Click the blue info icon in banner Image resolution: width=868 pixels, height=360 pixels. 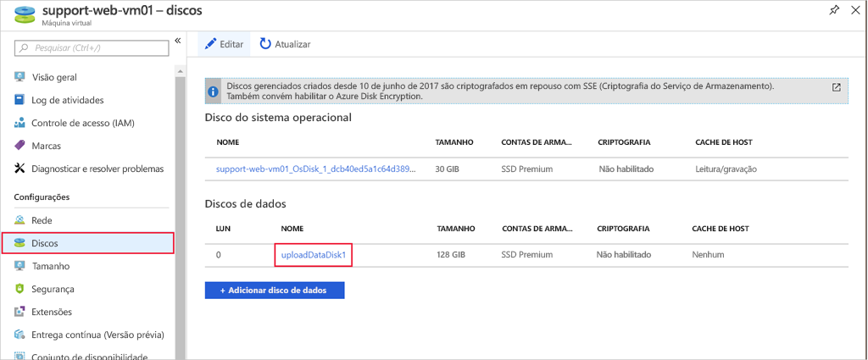coord(213,91)
